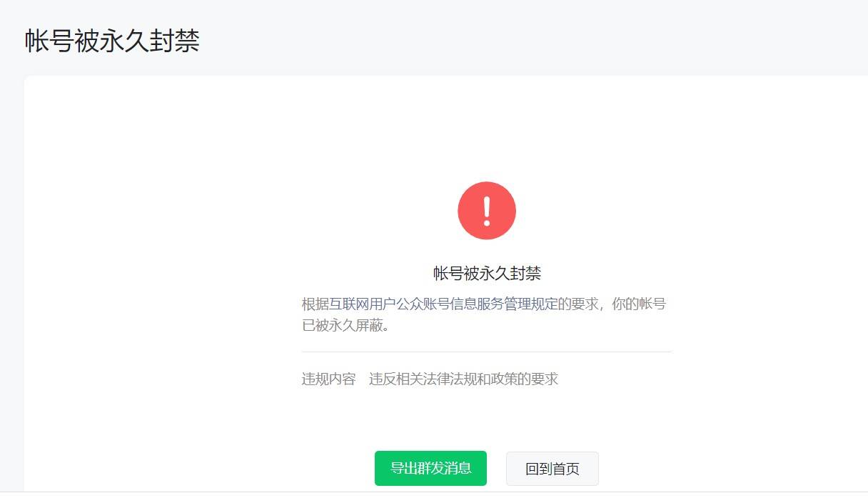Click the 互联网用户 portion of the regulation link

[x=363, y=304]
